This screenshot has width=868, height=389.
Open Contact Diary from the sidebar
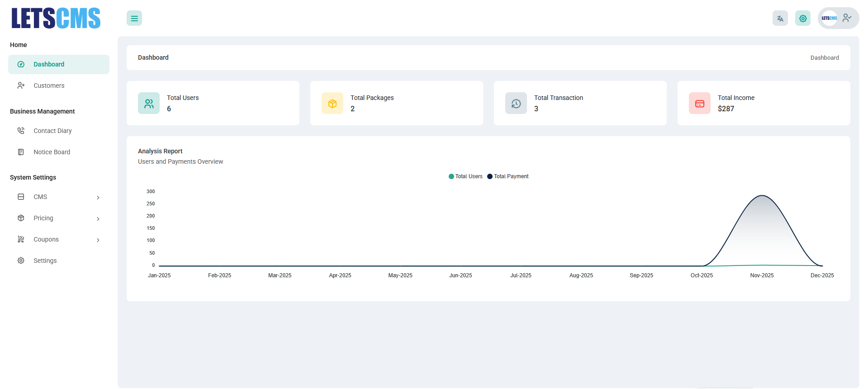52,131
